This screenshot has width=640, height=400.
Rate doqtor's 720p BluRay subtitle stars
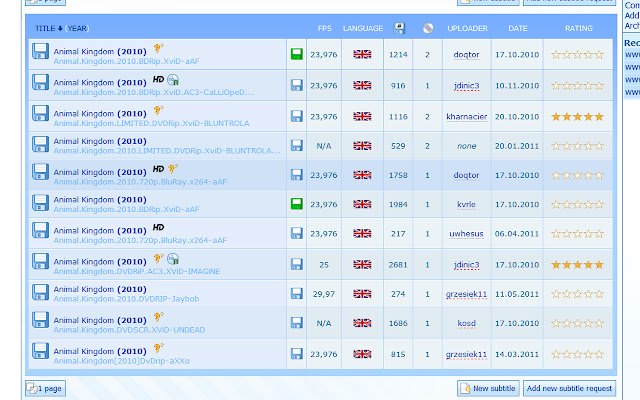point(577,175)
